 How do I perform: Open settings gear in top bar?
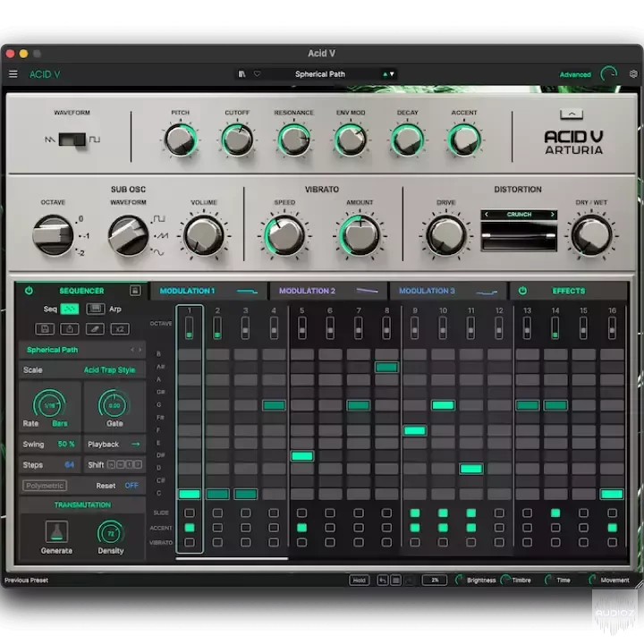(633, 74)
